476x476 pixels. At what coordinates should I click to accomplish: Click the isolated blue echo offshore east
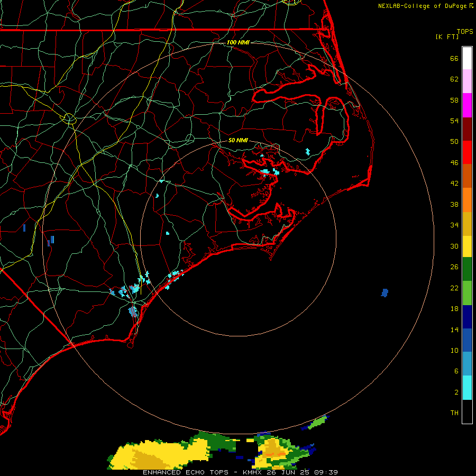(x=385, y=292)
